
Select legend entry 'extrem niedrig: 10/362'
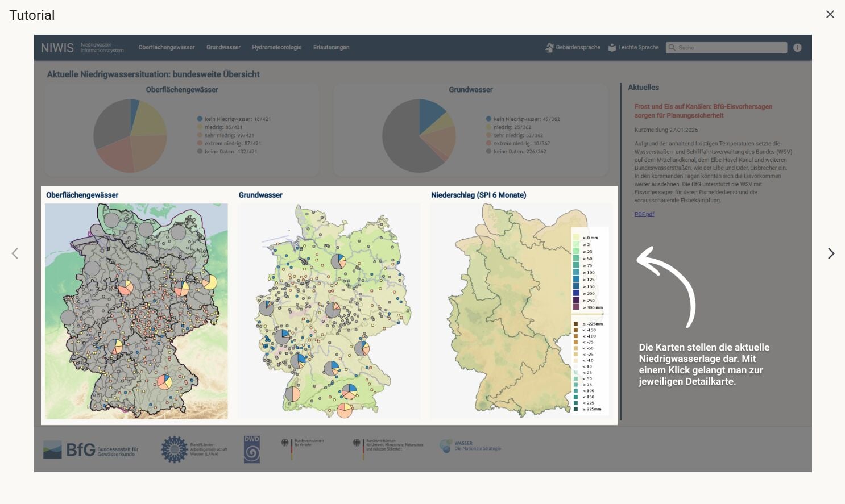(518, 143)
